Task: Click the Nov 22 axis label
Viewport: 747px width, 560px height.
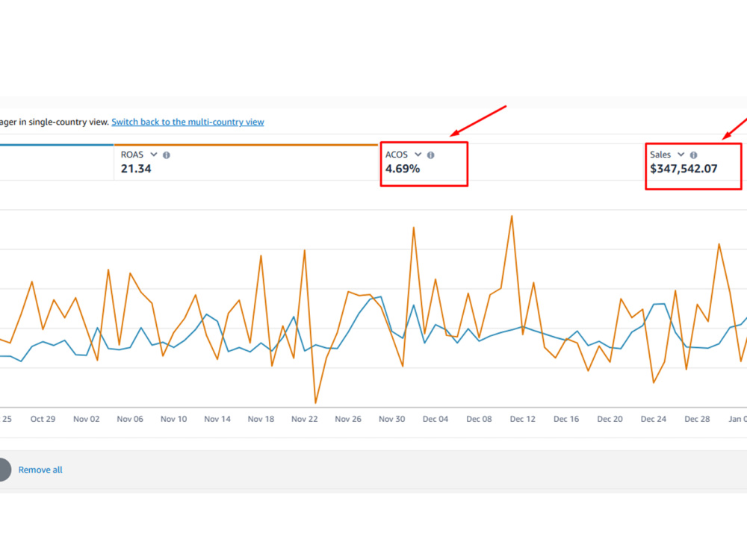Action: [x=305, y=419]
